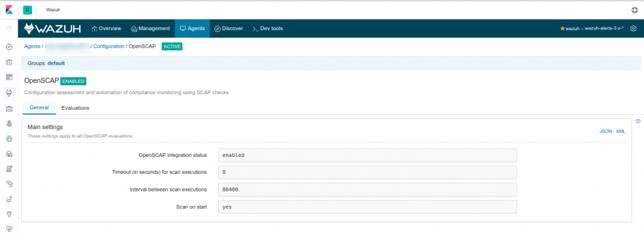The width and height of the screenshot is (644, 236).
Task: Open the Kibana help lifebuoy icon
Action: click(x=634, y=10)
